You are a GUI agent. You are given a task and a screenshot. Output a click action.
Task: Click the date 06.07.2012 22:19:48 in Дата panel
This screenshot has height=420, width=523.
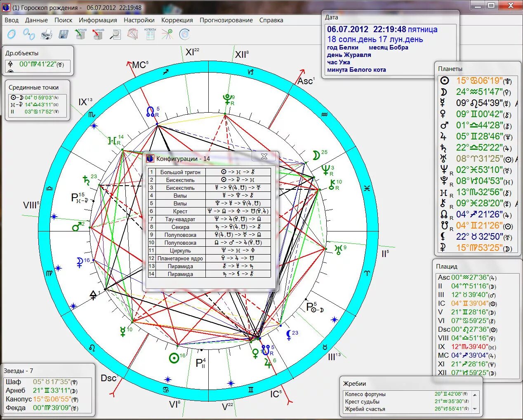(367, 29)
